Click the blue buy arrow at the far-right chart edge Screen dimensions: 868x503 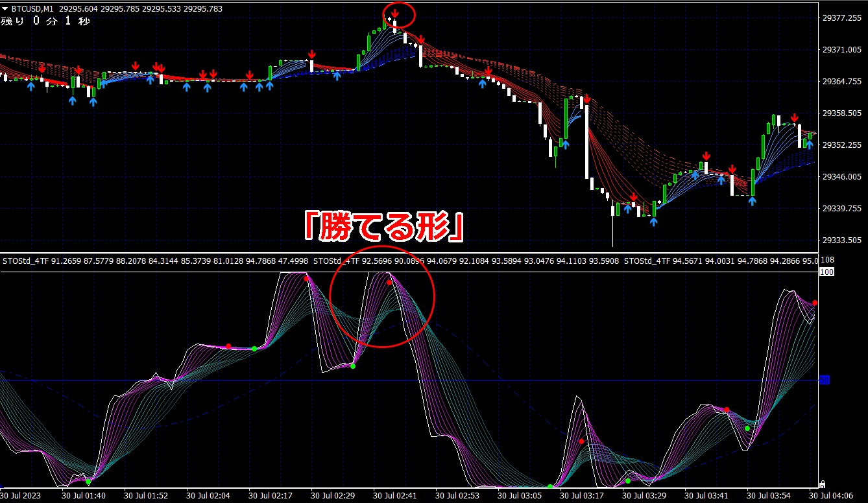[809, 145]
